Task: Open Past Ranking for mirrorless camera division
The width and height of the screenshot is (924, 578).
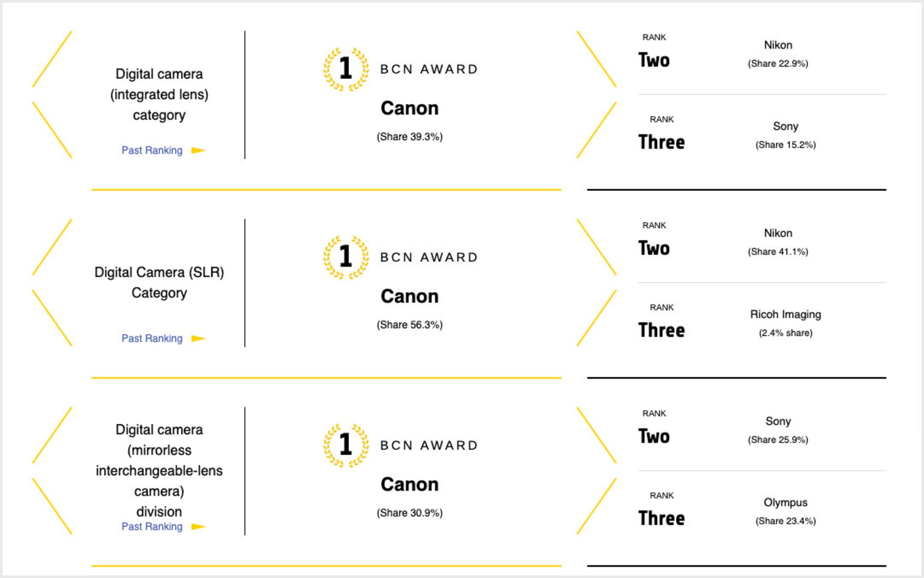Action: pyautogui.click(x=152, y=527)
